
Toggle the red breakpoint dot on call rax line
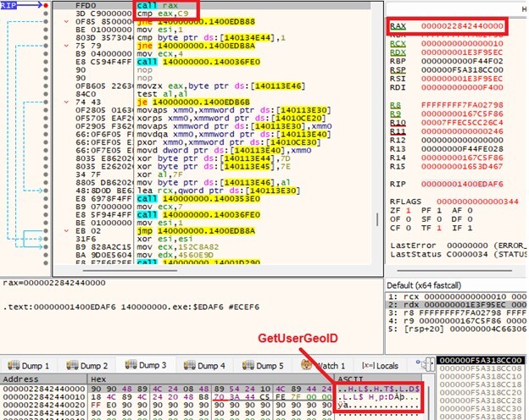[46, 5]
